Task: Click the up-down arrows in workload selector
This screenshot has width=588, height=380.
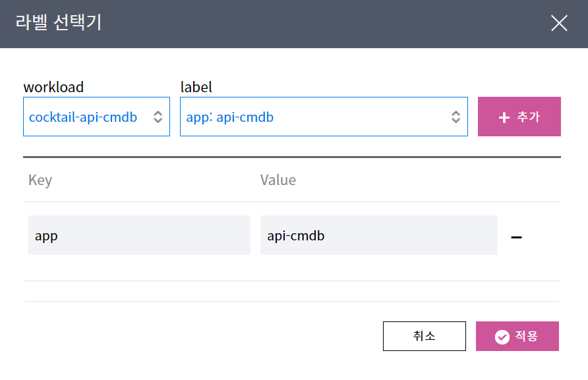Action: pyautogui.click(x=158, y=117)
